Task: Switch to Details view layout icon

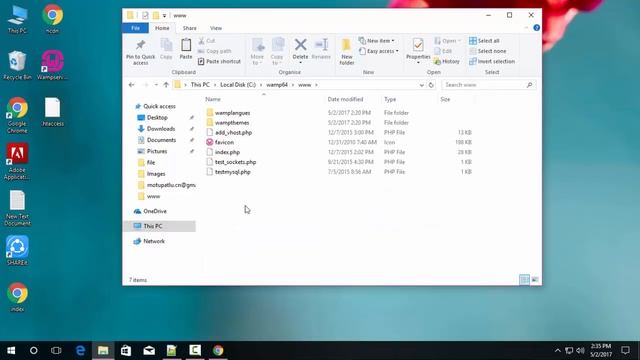Action: click(524, 280)
